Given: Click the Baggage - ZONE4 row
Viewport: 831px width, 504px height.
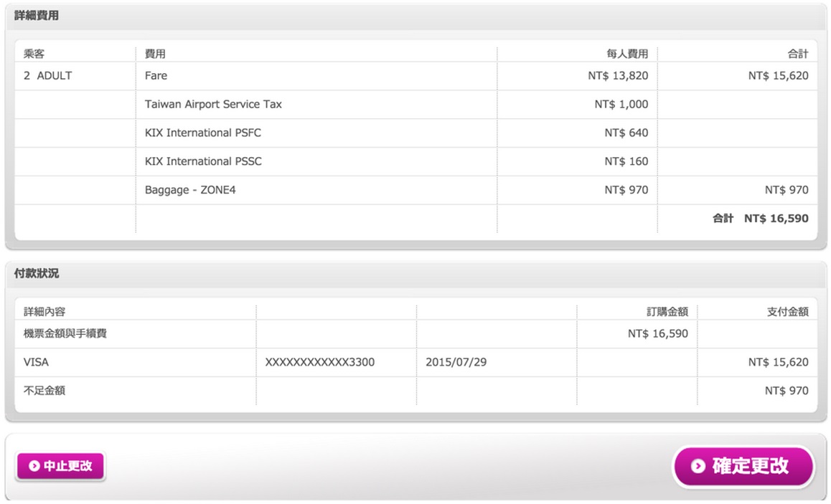Looking at the screenshot, I should [x=416, y=190].
